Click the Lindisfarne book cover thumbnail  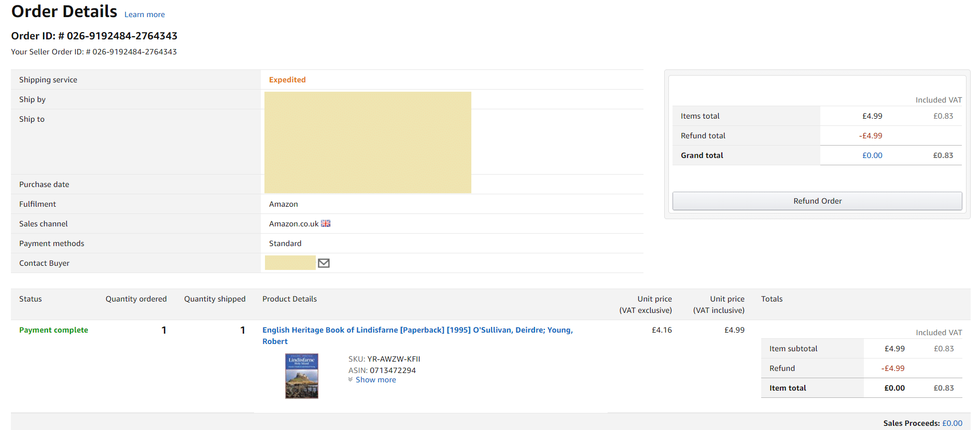pyautogui.click(x=302, y=376)
